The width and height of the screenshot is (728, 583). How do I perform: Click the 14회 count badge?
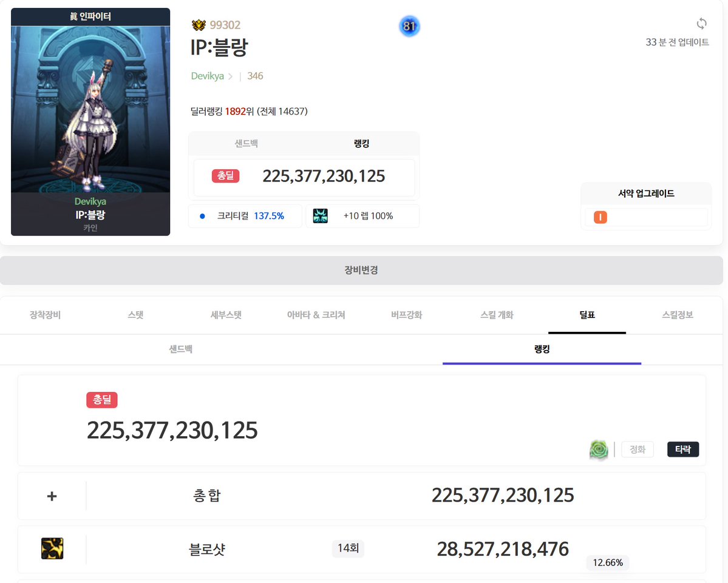(349, 548)
